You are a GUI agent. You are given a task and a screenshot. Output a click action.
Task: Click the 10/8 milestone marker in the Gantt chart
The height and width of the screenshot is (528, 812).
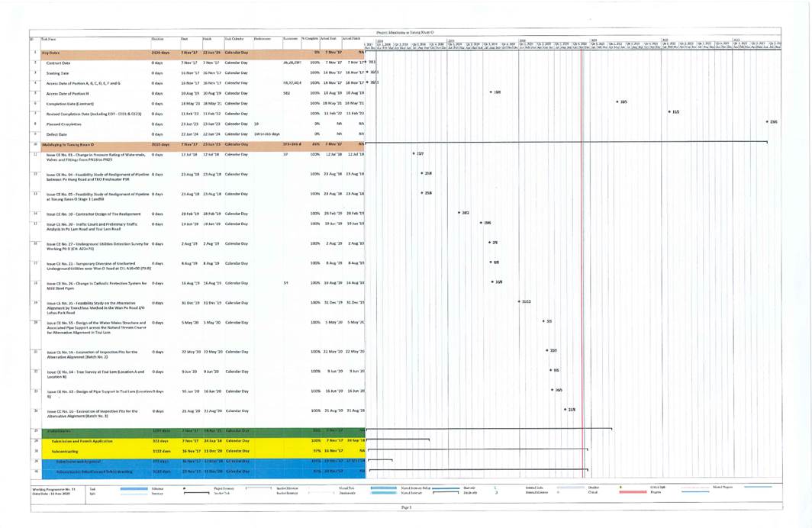[x=491, y=92]
